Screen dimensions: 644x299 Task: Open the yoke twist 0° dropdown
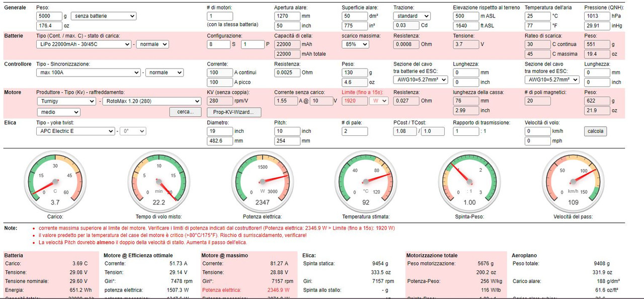pos(133,131)
